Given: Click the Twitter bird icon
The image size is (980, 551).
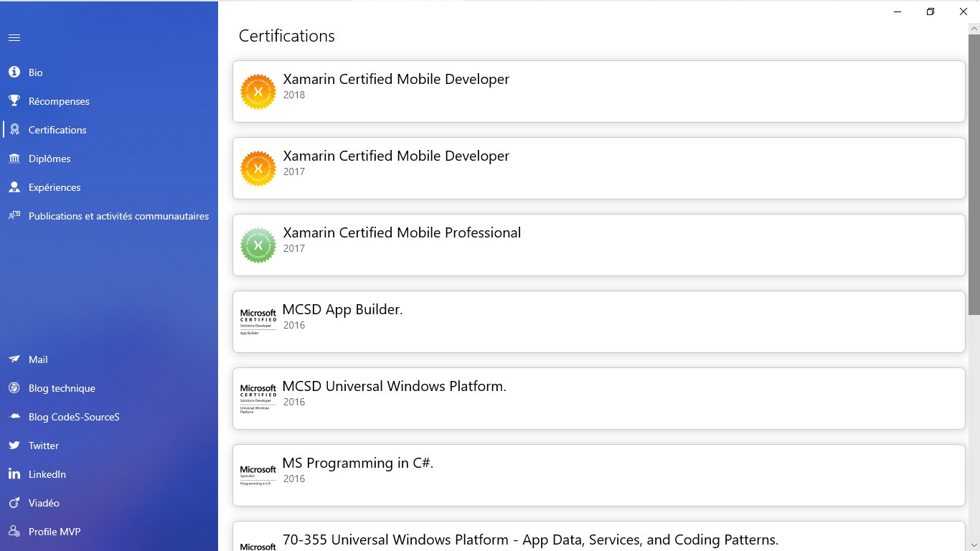Looking at the screenshot, I should click(14, 446).
